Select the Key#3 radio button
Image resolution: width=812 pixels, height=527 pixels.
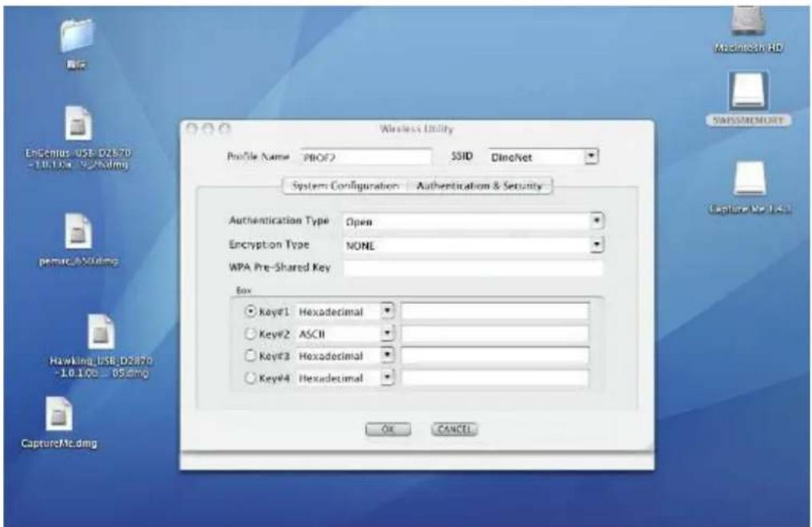250,356
